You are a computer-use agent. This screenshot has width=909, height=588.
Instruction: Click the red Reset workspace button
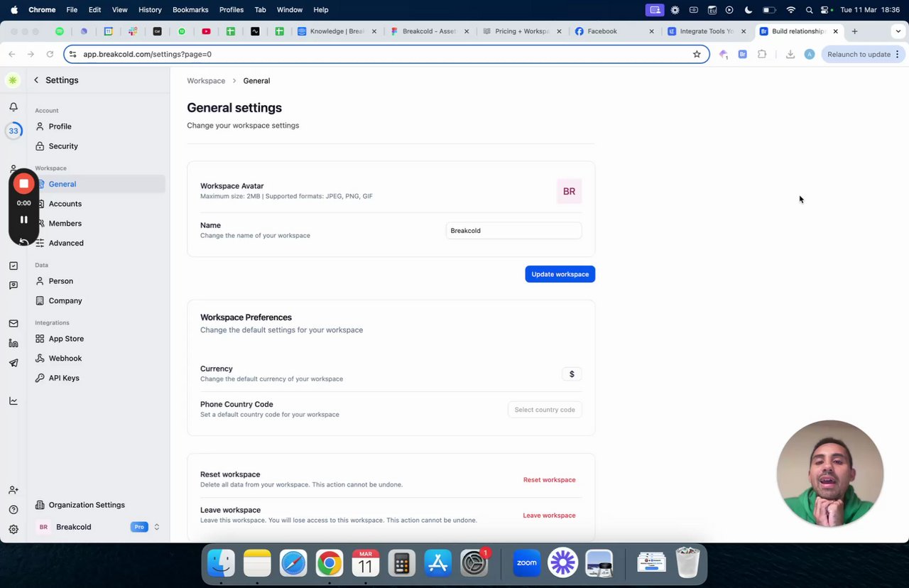549,480
